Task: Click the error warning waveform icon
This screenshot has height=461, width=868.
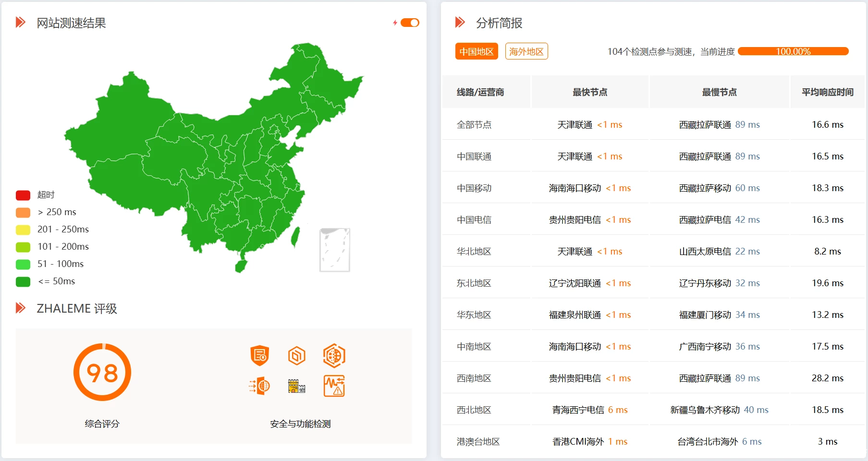Action: click(x=335, y=386)
